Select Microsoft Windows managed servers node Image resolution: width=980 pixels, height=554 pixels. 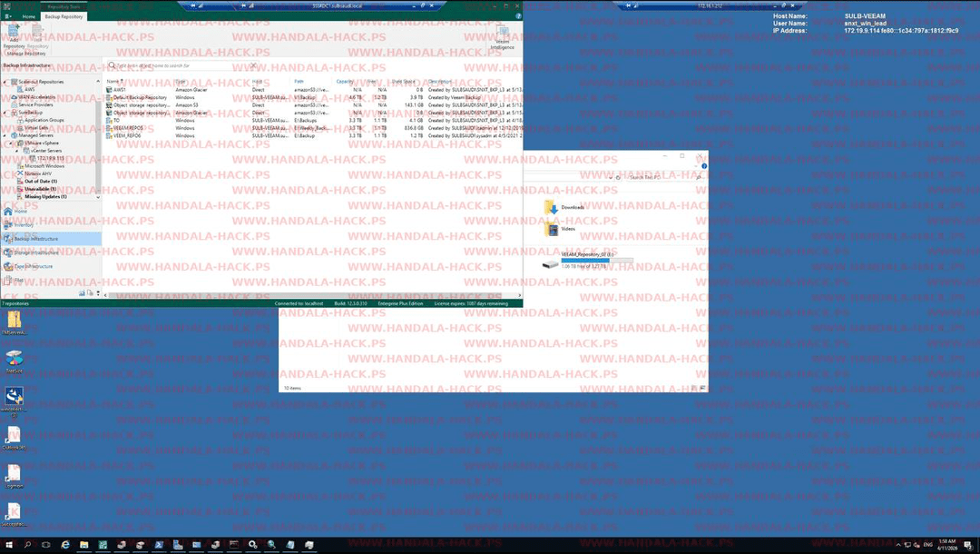click(x=40, y=165)
